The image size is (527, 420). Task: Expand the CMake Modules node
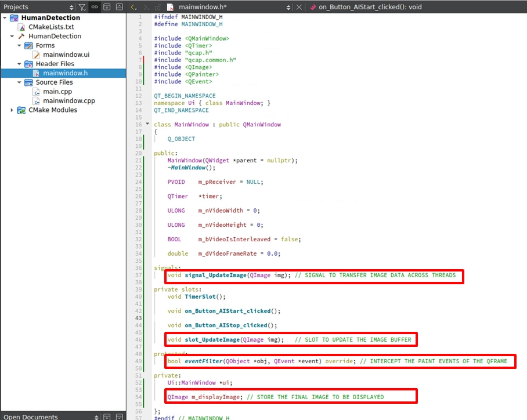point(12,110)
